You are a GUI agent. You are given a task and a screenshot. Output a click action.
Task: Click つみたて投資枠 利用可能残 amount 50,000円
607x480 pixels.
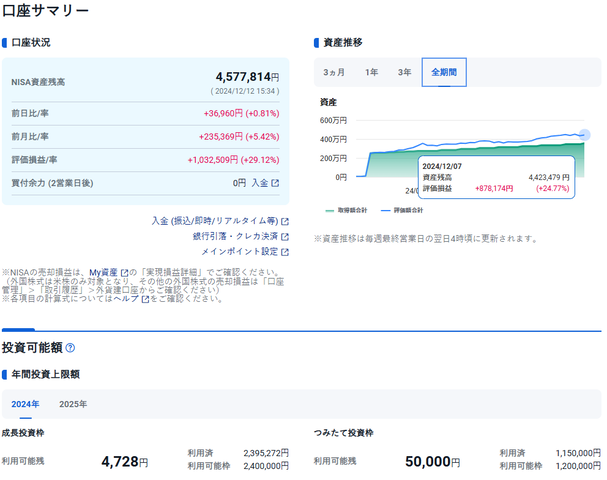click(433, 461)
